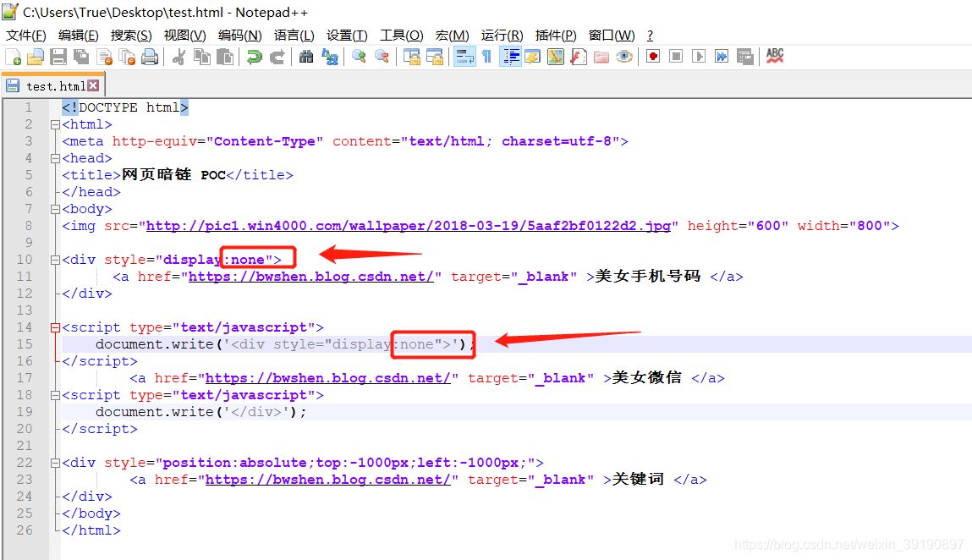The image size is (972, 560).
Task: Collapse the head fold on line 4
Action: pyautogui.click(x=55, y=159)
